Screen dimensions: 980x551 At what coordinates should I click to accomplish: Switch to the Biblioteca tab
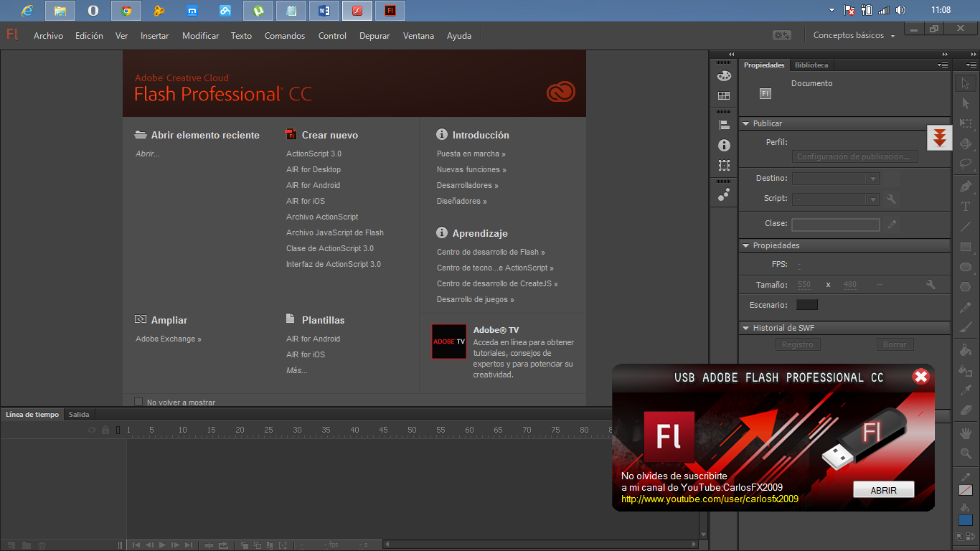click(811, 65)
